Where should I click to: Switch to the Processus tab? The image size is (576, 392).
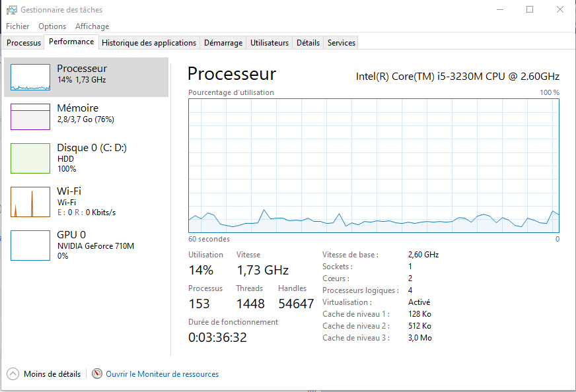pos(24,43)
